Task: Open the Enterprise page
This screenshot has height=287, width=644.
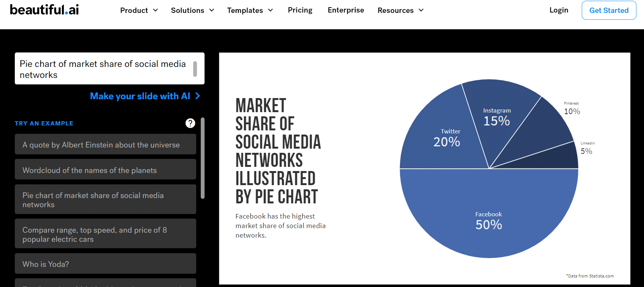Action: (346, 10)
